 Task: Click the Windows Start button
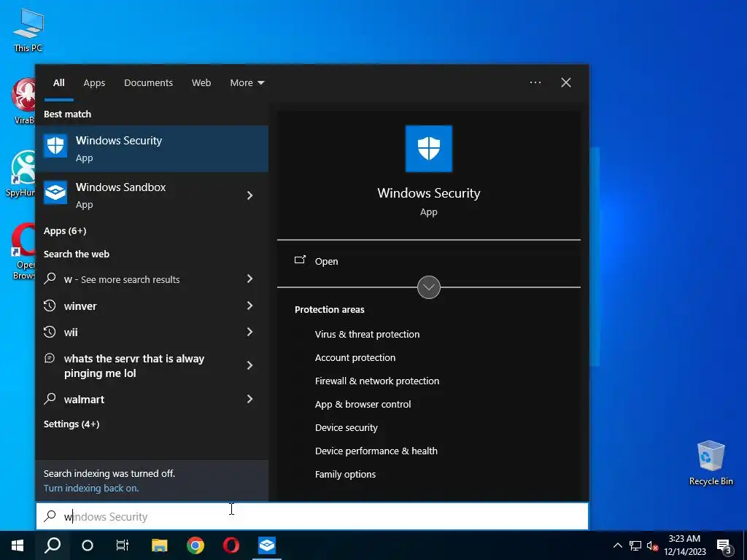pos(18,545)
